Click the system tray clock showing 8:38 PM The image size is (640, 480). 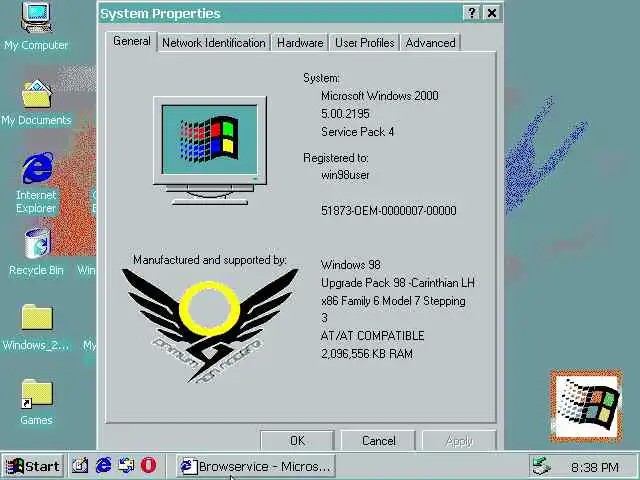(x=595, y=467)
